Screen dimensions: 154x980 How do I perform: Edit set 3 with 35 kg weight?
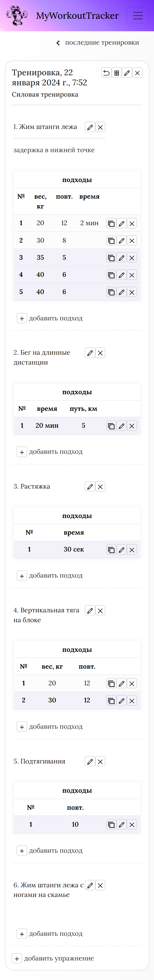tap(122, 258)
